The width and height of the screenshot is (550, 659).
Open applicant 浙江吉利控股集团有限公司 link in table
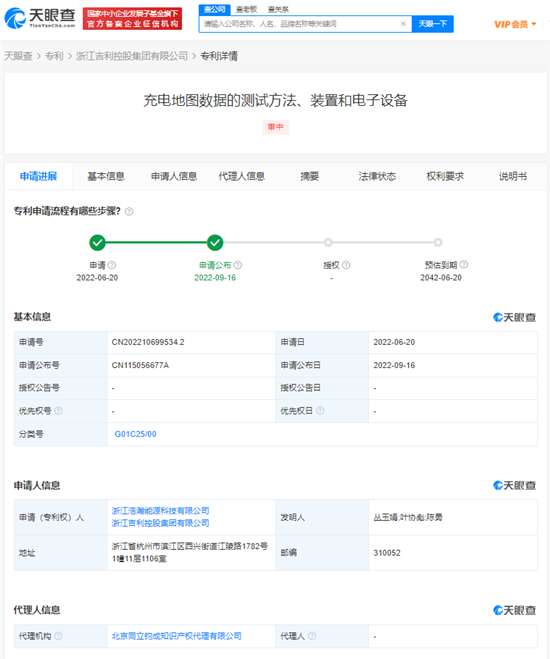pyautogui.click(x=161, y=523)
